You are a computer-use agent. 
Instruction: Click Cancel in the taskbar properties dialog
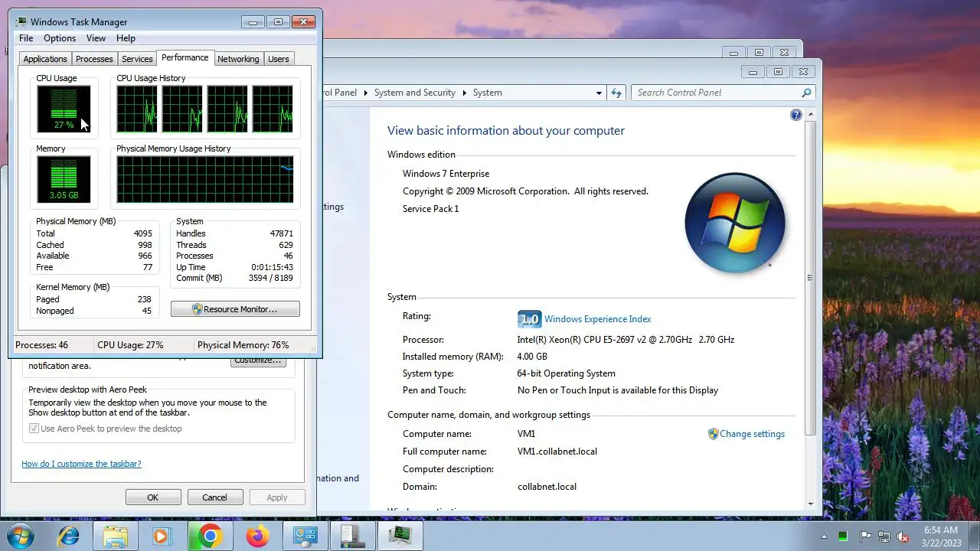pos(214,497)
